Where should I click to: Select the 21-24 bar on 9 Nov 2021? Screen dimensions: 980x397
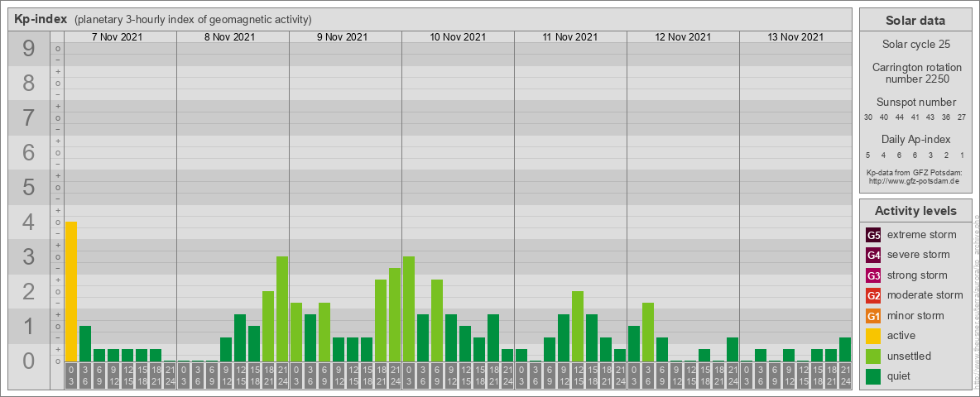coord(394,314)
